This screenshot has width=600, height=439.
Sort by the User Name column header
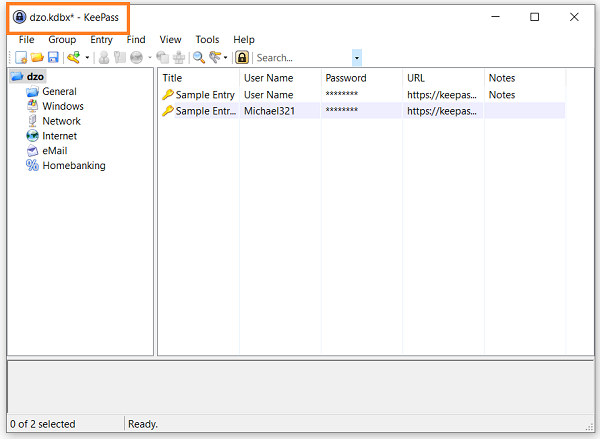coord(280,78)
